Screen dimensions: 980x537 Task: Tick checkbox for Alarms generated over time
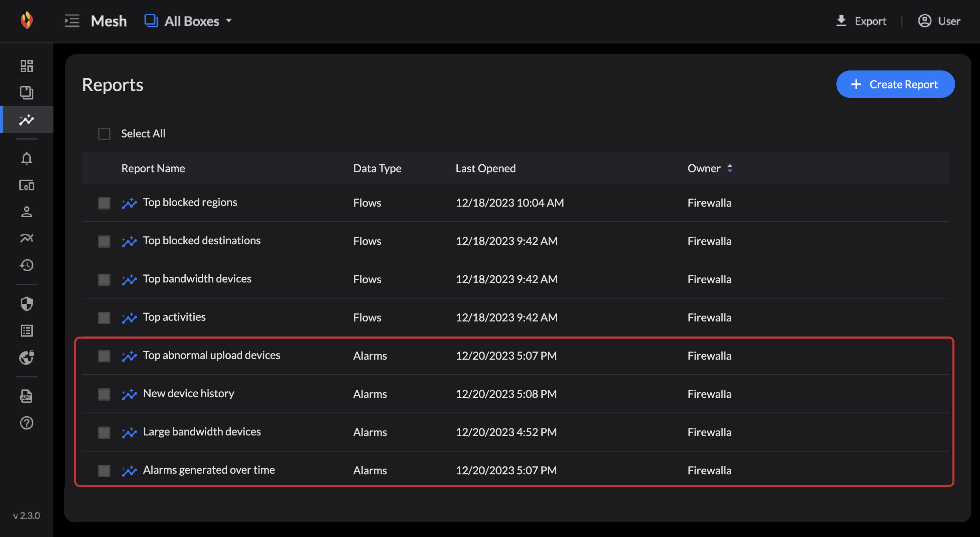pyautogui.click(x=104, y=471)
